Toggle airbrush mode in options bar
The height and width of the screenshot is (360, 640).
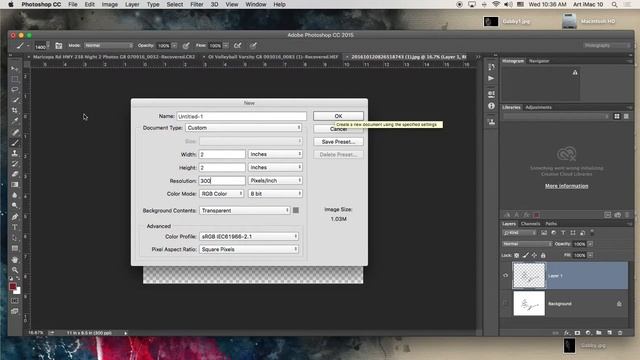pos(238,46)
